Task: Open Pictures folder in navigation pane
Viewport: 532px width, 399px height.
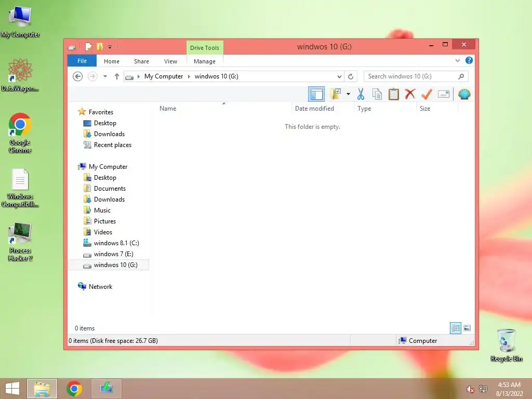Action: pos(104,221)
